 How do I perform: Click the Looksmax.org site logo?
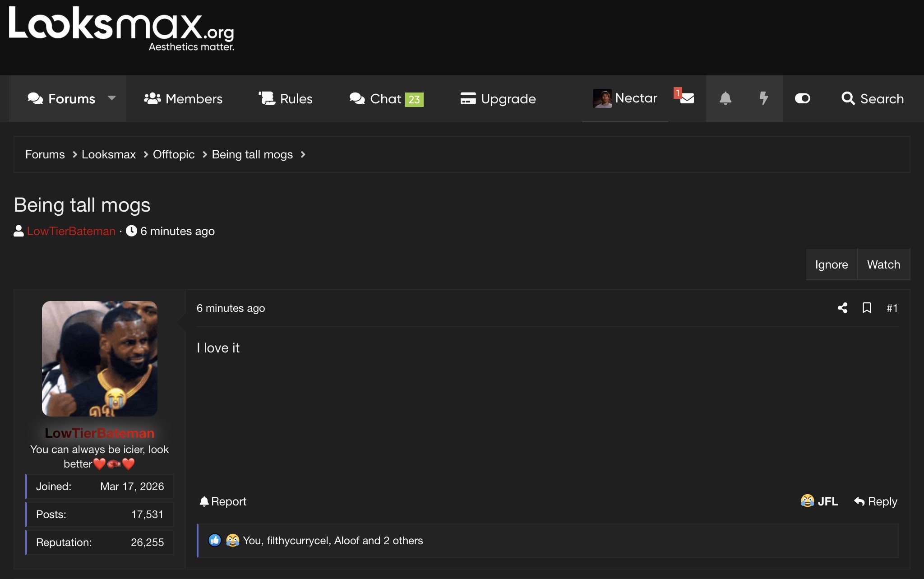[x=121, y=28]
